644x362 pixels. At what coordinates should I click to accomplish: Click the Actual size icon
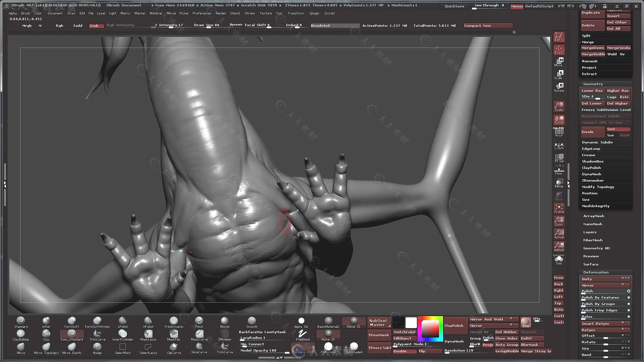[559, 234]
